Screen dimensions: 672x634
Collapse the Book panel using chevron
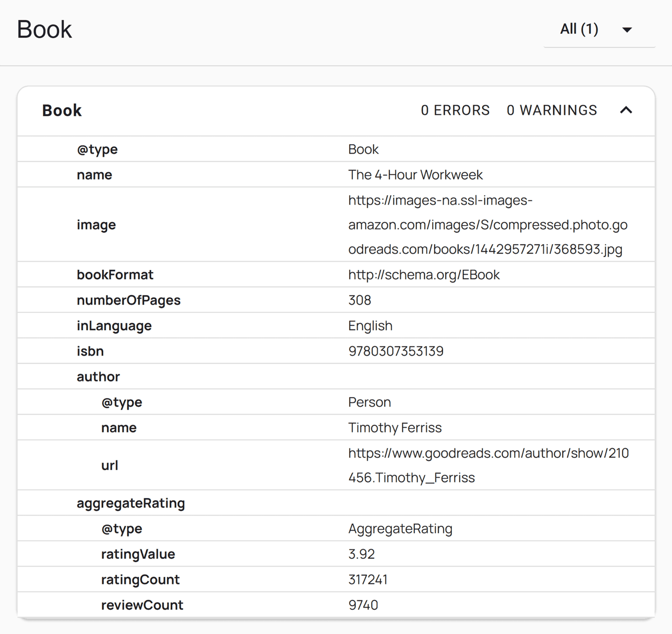tap(626, 110)
